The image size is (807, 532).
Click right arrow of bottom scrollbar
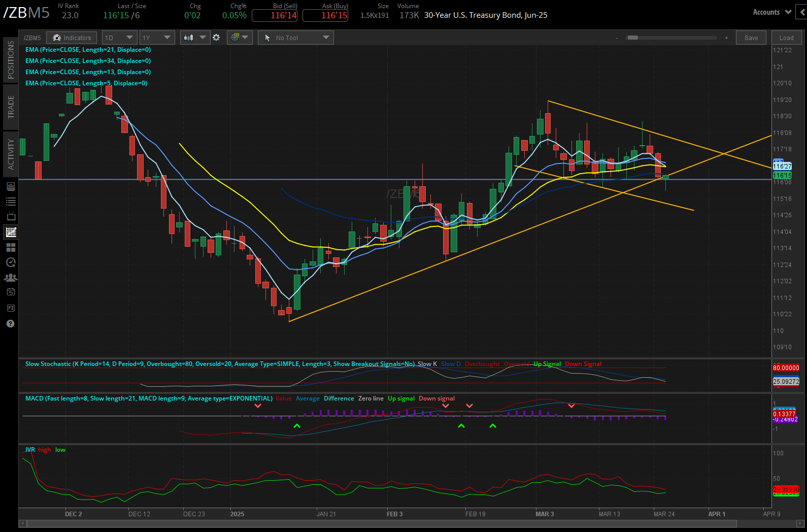(x=800, y=523)
